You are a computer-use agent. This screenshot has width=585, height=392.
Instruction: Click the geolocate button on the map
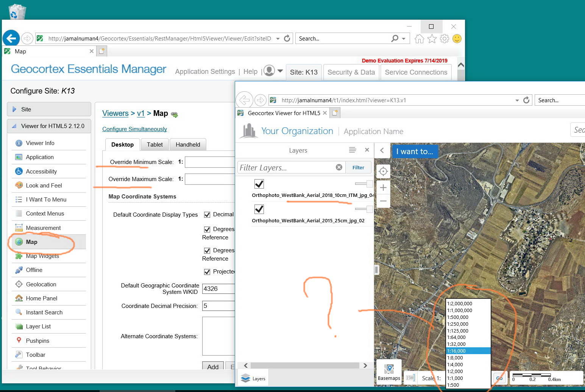(x=383, y=171)
